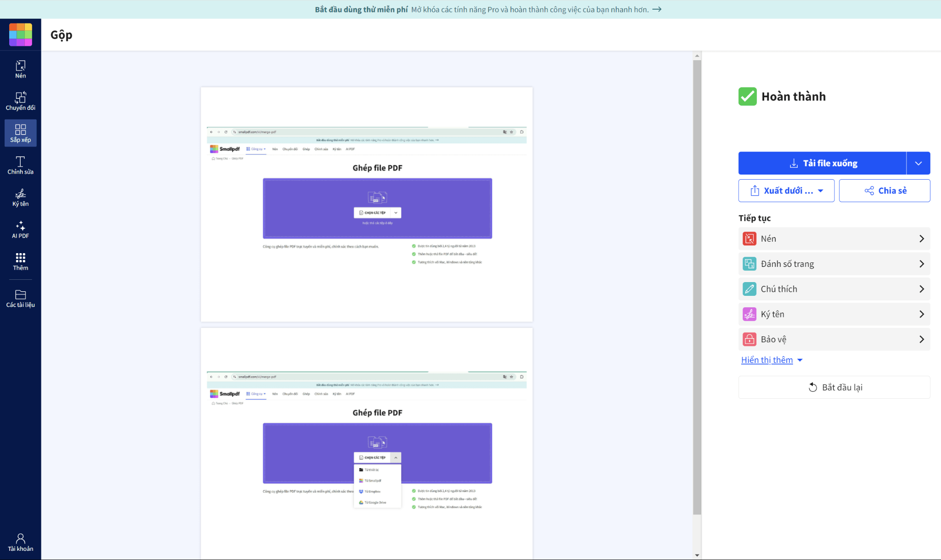
Task: Open the Ký tên sign tool in sidebar
Action: click(20, 198)
